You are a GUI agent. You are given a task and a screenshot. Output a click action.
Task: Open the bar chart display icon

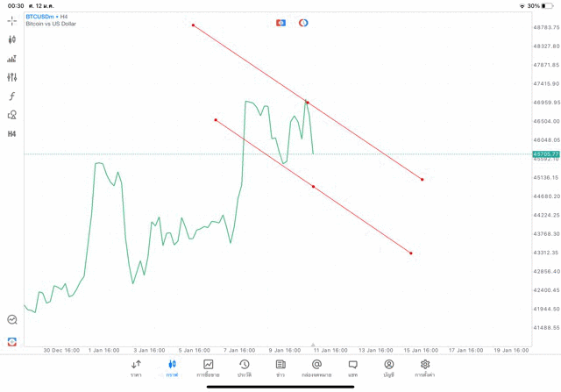[12, 59]
